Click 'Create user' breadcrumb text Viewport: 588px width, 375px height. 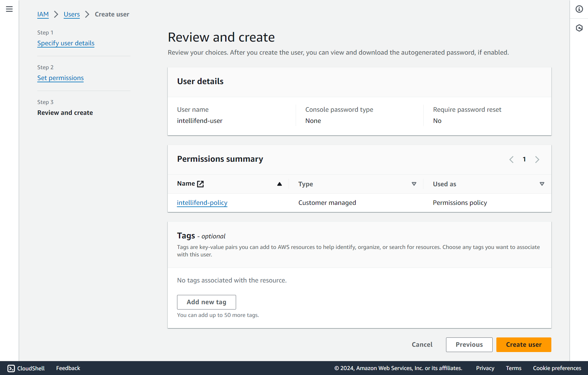(x=112, y=14)
